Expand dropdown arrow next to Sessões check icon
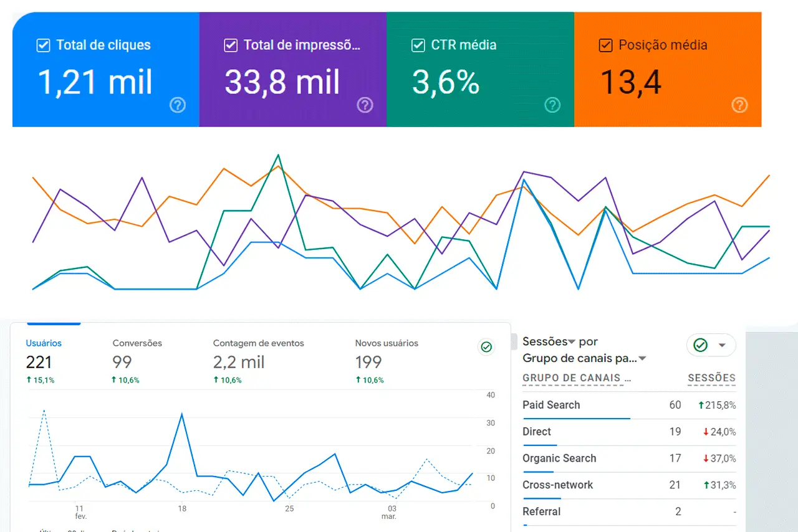798x532 pixels. pos(722,345)
